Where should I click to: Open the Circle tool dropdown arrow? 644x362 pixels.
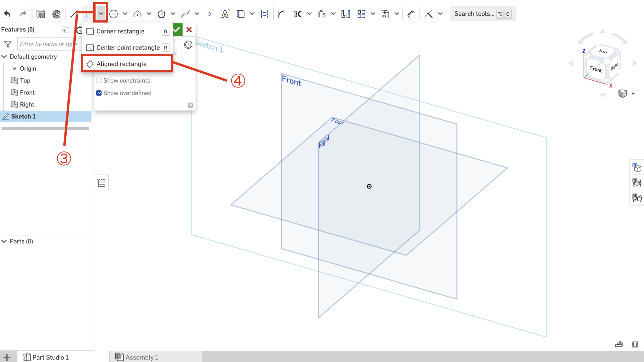125,14
